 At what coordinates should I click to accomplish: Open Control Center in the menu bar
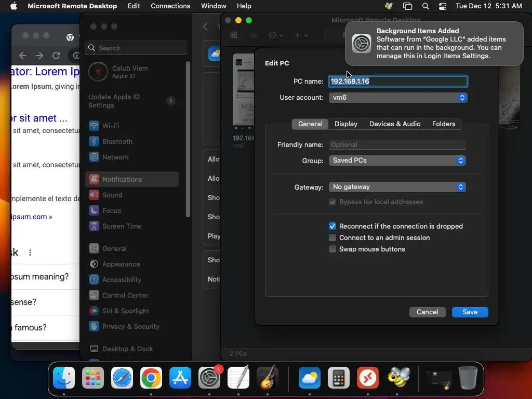[x=443, y=6]
